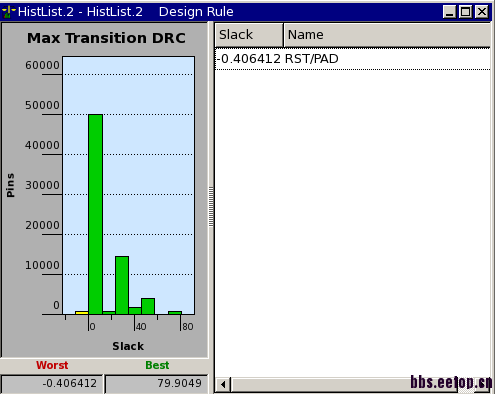Close the HistList.2 Design Rule window
The image size is (495, 394).
[482, 12]
